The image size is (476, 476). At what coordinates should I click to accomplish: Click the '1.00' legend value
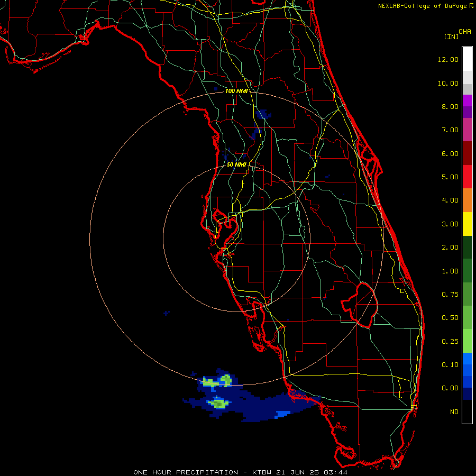(x=450, y=271)
